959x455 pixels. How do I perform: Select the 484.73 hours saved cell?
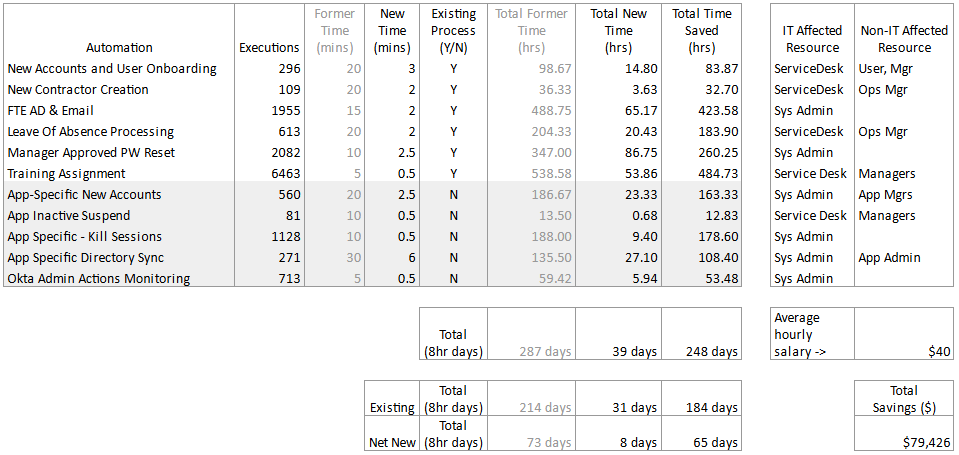[717, 173]
